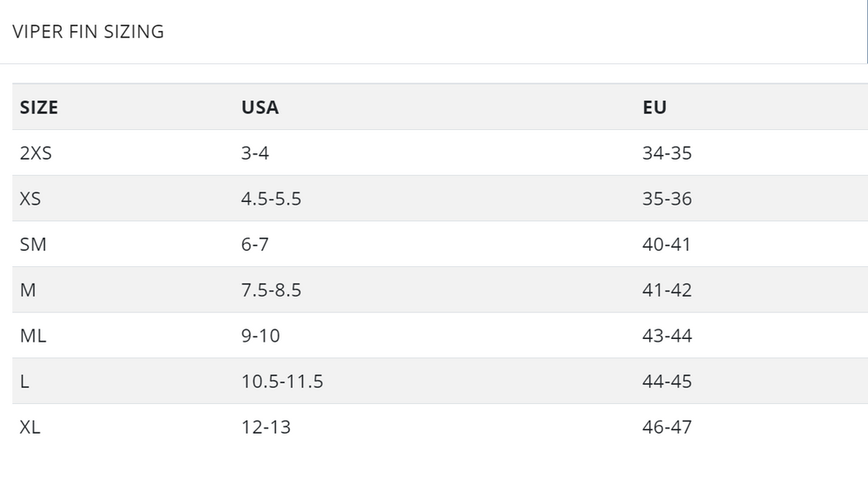The width and height of the screenshot is (868, 483).
Task: Select the 2XS size row label
Action: click(36, 153)
